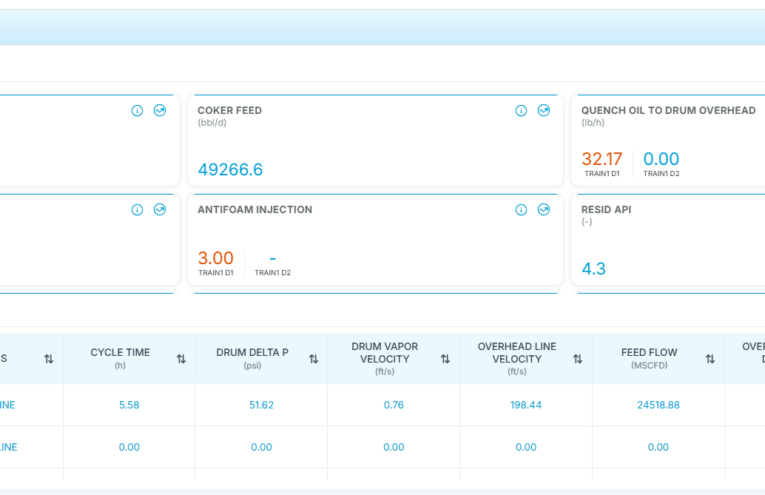The image size is (765, 495).
Task: Click Quench Oil Train1 D1 value 32.17
Action: 602,159
